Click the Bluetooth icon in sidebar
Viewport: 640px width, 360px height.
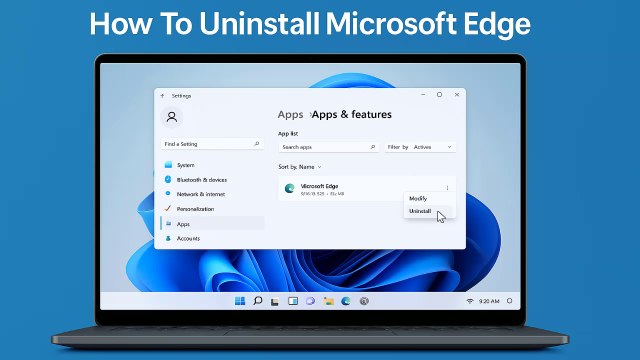click(168, 179)
